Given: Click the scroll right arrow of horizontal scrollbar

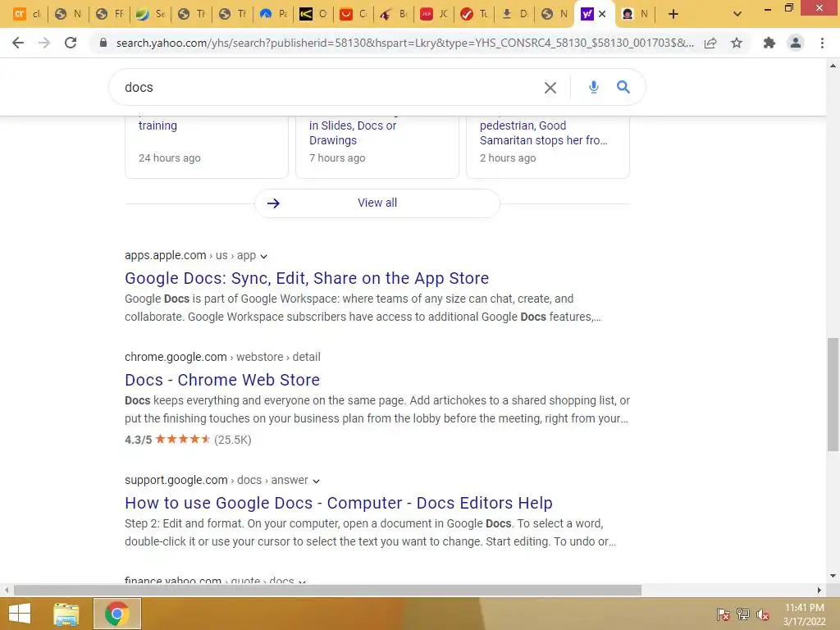Looking at the screenshot, I should pos(819,591).
